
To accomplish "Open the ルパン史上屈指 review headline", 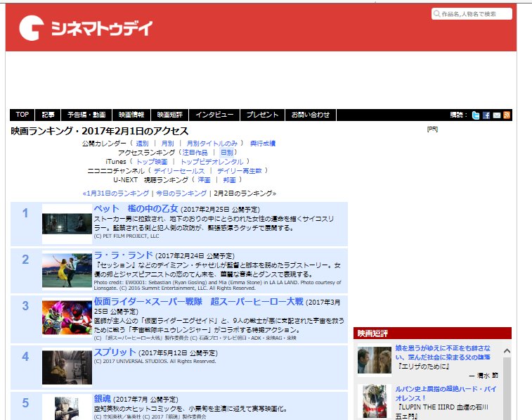I will (446, 393).
